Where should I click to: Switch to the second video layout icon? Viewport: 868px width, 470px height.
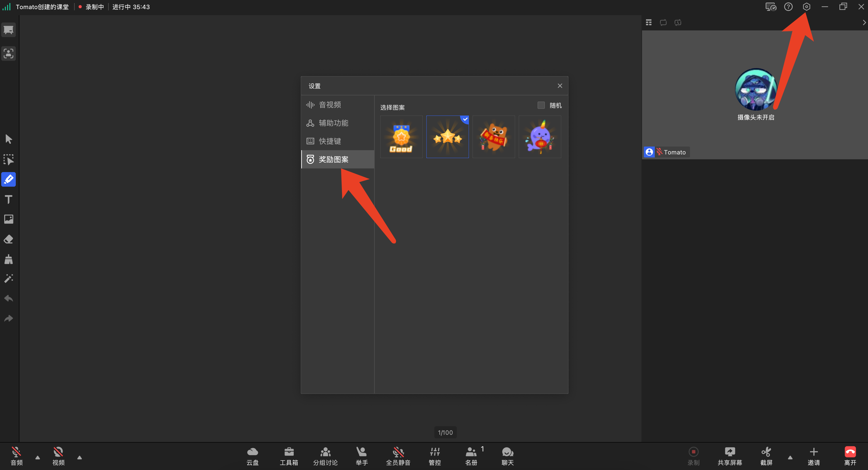tap(663, 22)
